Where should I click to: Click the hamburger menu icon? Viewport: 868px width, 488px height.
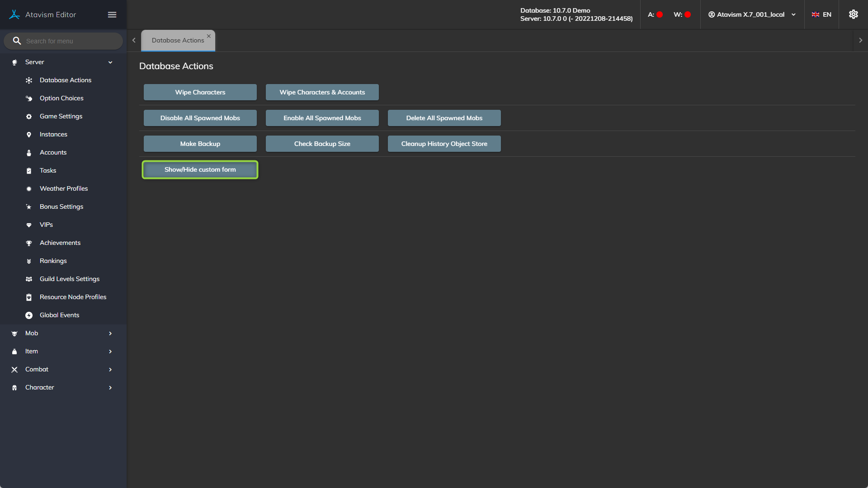(112, 15)
